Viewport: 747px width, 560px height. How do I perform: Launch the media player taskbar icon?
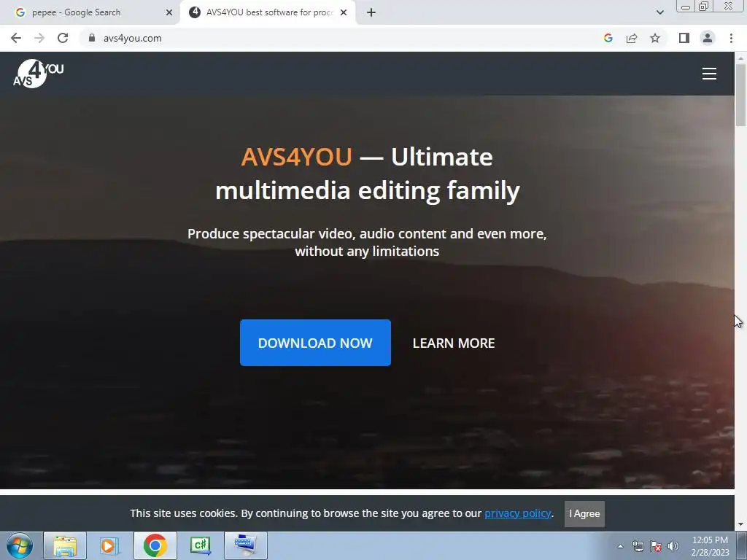(109, 545)
